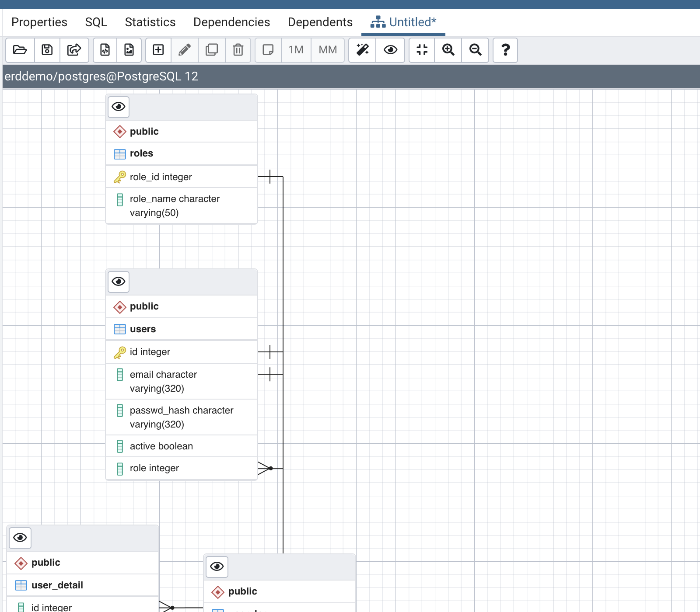Add a note to diagram
This screenshot has width=700, height=612.
click(268, 50)
